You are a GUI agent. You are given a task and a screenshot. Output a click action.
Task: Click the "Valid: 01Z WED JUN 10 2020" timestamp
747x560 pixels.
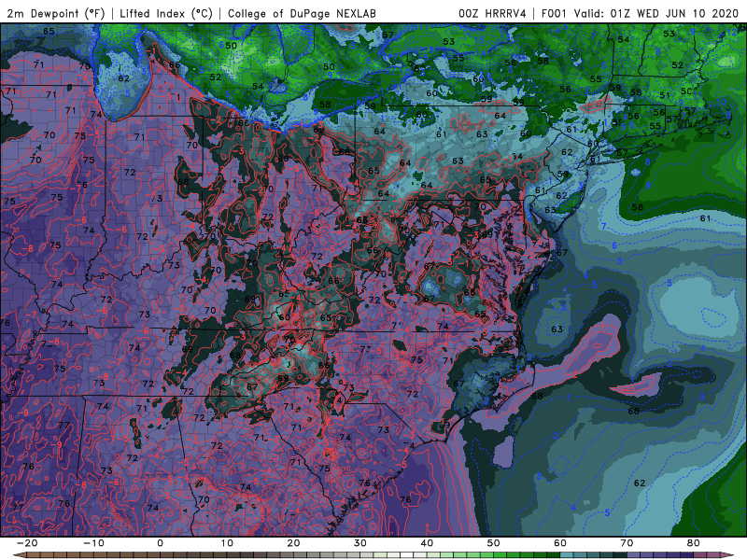pos(656,13)
